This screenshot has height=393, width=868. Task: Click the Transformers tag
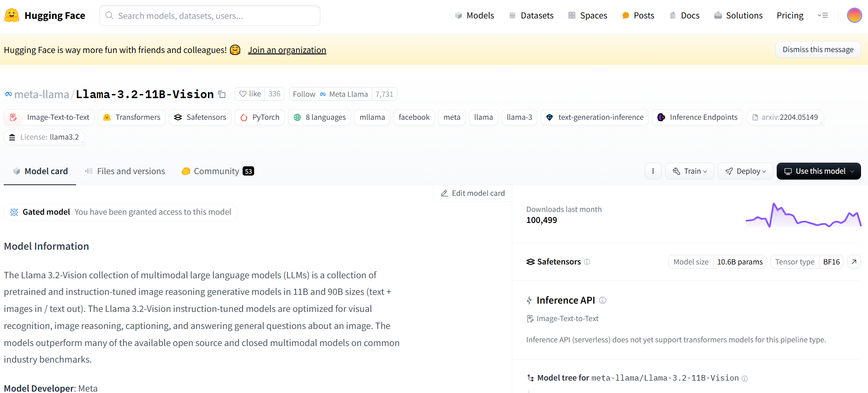[x=131, y=117]
